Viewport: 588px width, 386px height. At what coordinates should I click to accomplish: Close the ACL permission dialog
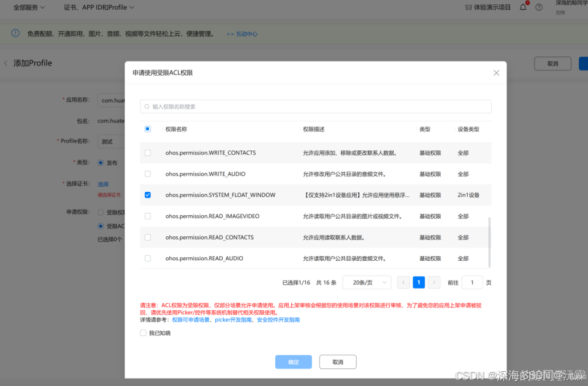coord(496,73)
